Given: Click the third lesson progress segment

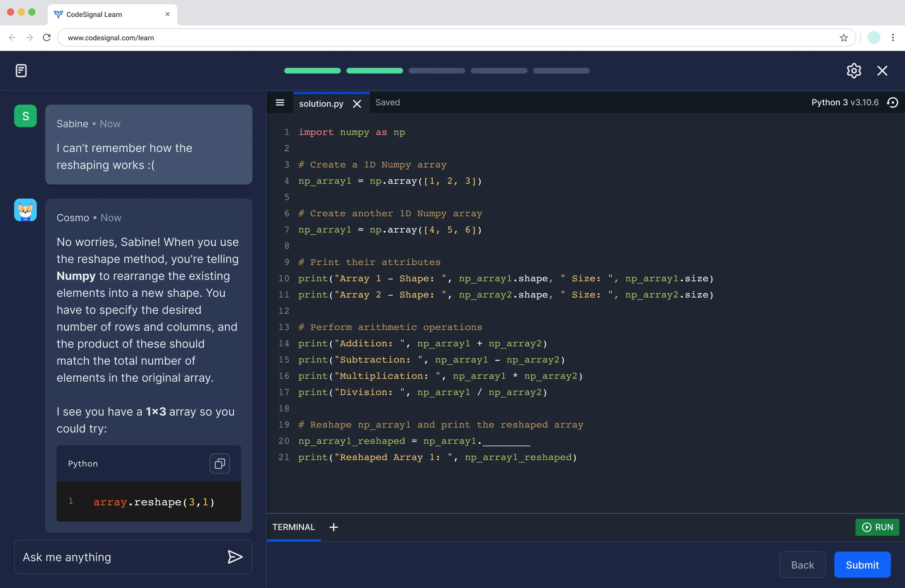Looking at the screenshot, I should pyautogui.click(x=436, y=71).
